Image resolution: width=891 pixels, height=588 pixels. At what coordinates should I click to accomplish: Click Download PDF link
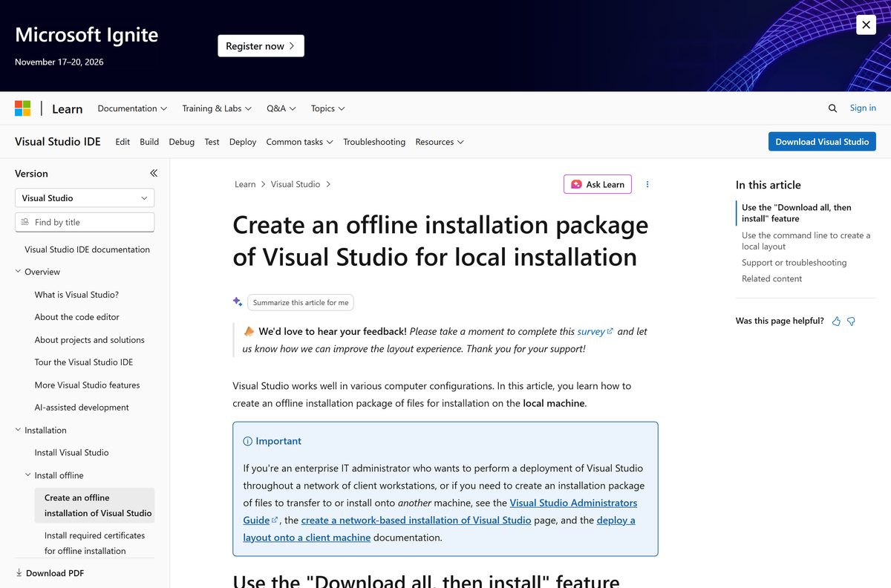point(55,573)
